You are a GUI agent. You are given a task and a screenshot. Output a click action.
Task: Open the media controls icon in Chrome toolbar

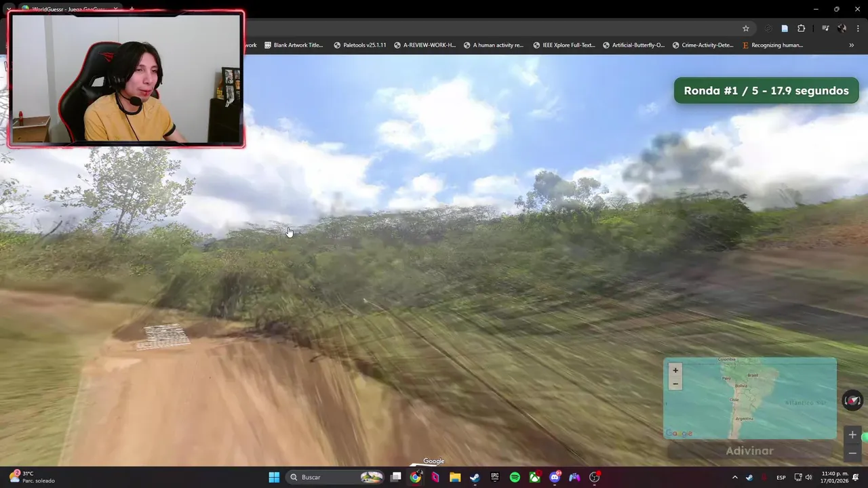point(825,28)
